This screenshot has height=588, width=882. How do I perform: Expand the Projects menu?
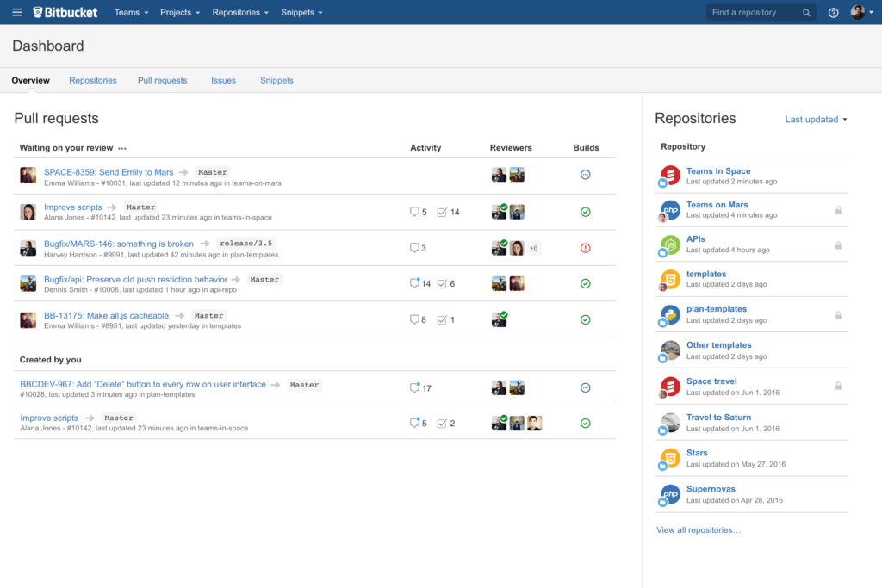coord(180,12)
